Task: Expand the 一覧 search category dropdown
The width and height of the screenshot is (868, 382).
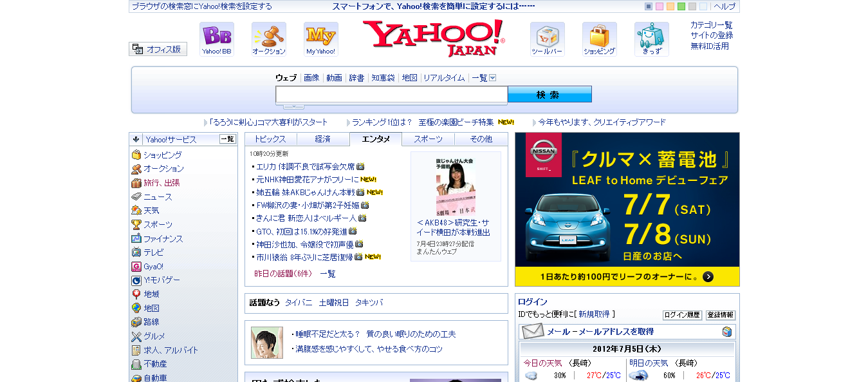Action: tap(492, 78)
